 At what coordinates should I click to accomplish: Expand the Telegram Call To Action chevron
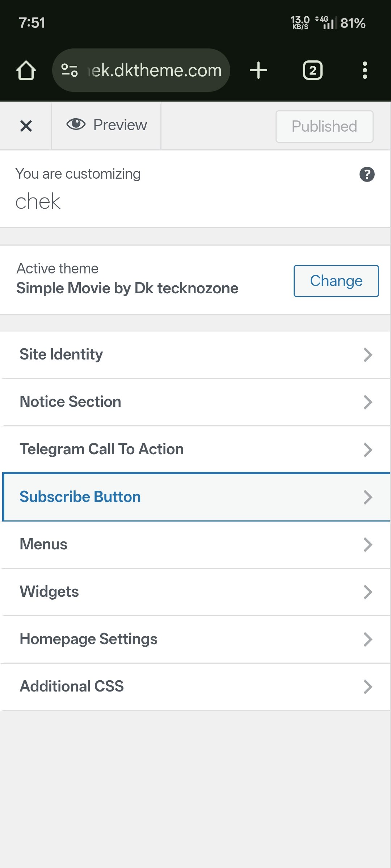click(368, 450)
